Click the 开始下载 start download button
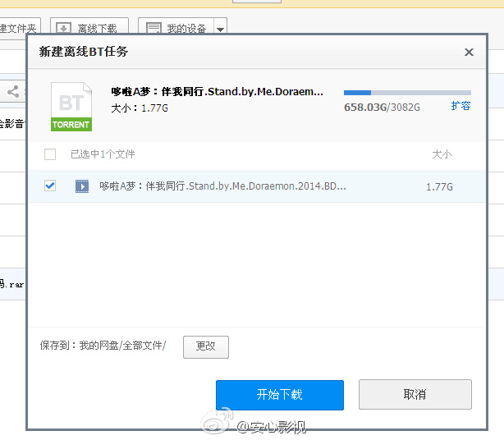This screenshot has height=440, width=504. click(280, 395)
